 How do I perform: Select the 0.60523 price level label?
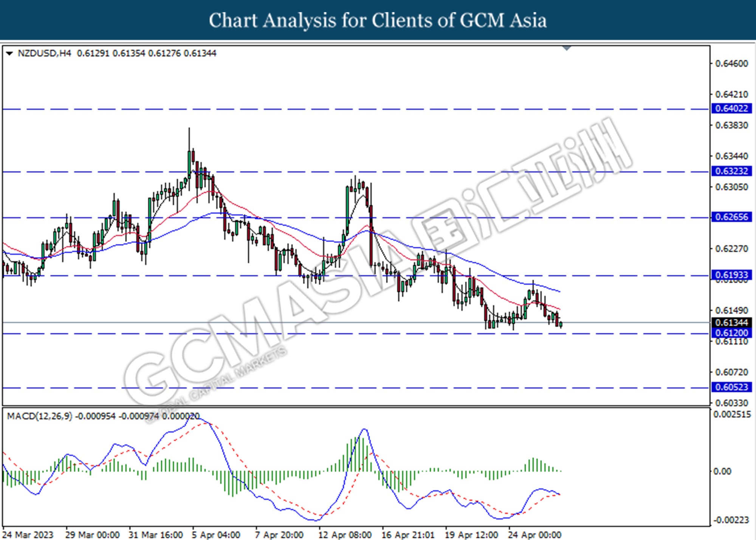731,387
